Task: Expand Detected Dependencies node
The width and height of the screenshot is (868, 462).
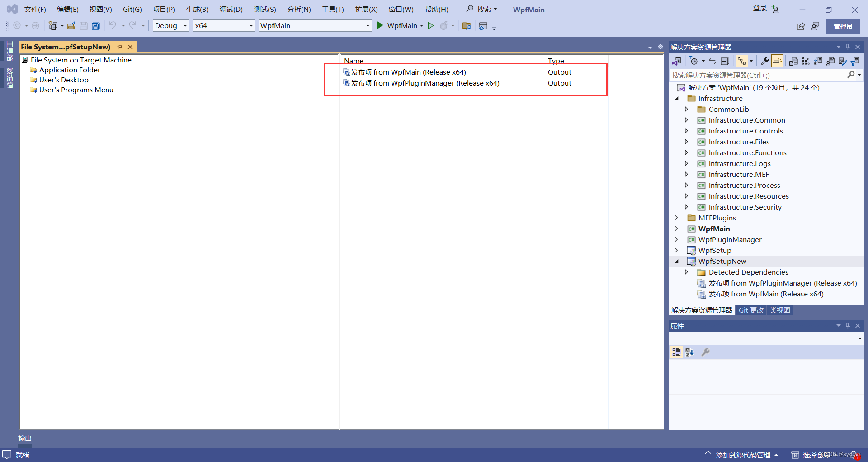Action: click(686, 272)
